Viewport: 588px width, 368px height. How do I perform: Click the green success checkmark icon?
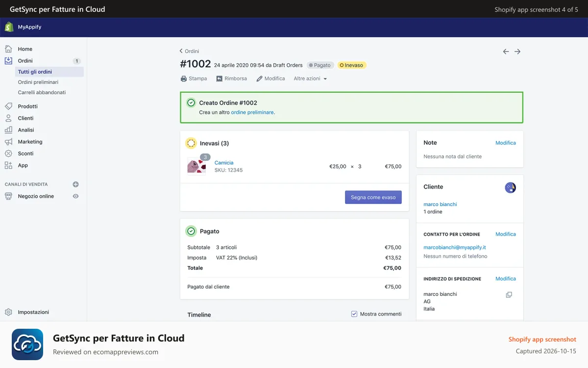pyautogui.click(x=191, y=103)
